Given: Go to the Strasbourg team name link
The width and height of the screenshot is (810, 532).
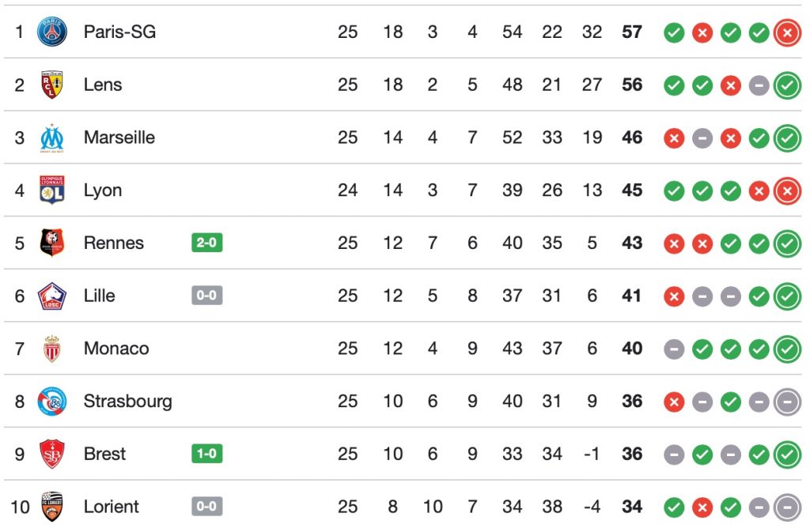Looking at the screenshot, I should (x=127, y=402).
